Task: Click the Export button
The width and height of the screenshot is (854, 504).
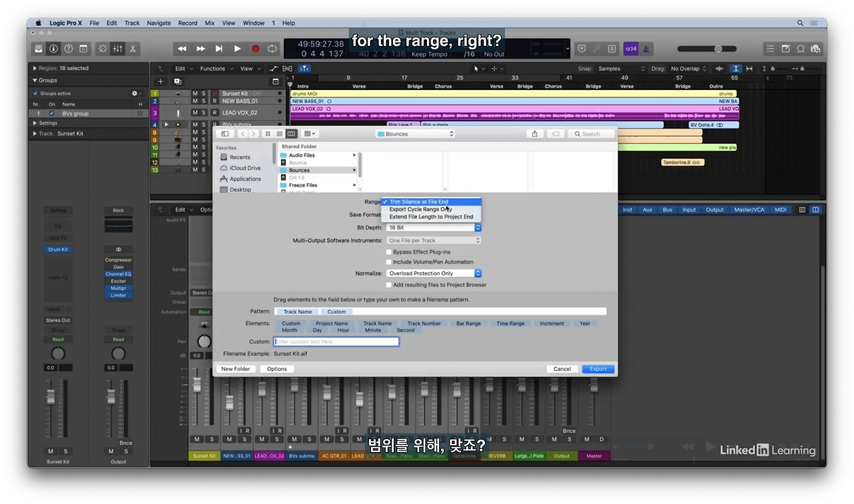Action: (598, 369)
